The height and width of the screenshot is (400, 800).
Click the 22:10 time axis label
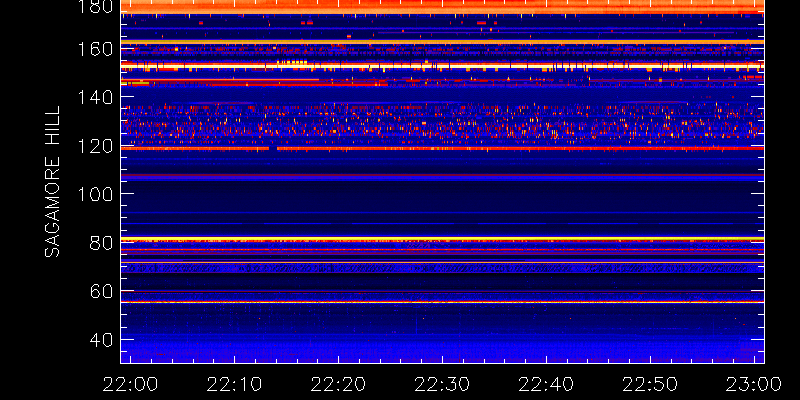(x=234, y=384)
